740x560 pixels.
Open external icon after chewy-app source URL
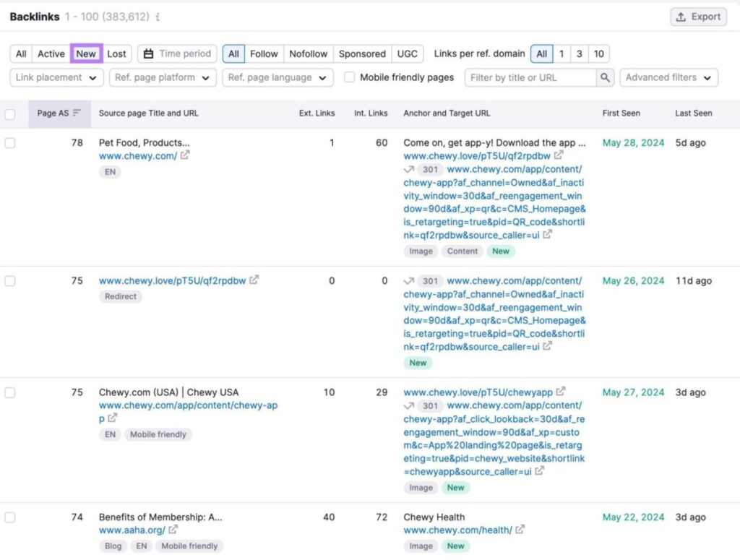(112, 418)
